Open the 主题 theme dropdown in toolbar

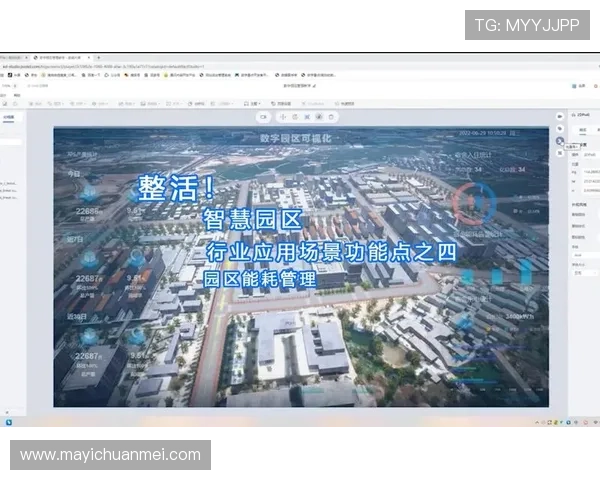[x=253, y=104]
